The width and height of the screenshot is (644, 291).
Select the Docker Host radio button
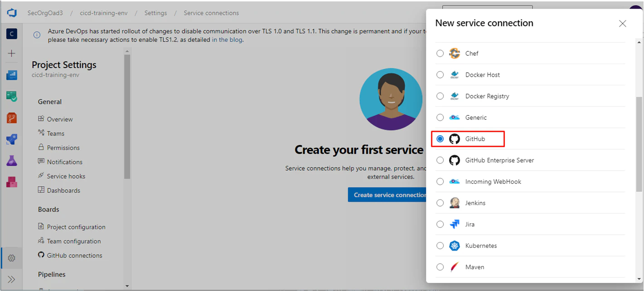(440, 75)
